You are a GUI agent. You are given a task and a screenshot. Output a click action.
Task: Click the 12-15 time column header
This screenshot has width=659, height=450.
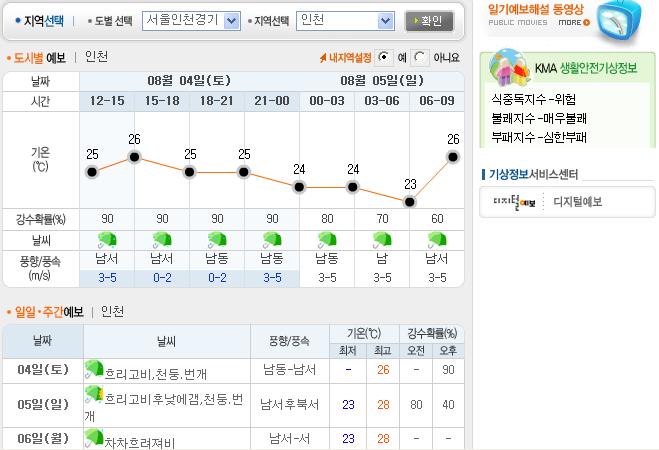[x=107, y=101]
